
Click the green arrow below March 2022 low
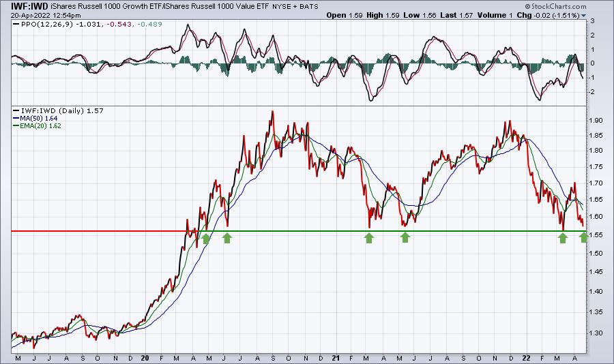[x=563, y=238]
